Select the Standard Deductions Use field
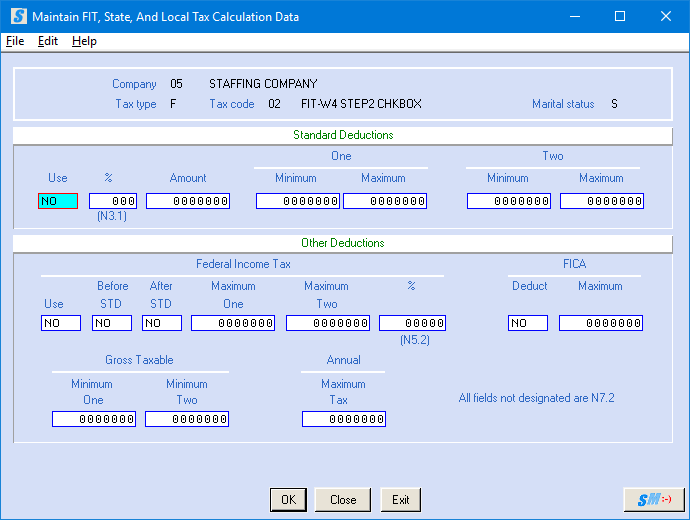690x520 pixels. tap(58, 201)
